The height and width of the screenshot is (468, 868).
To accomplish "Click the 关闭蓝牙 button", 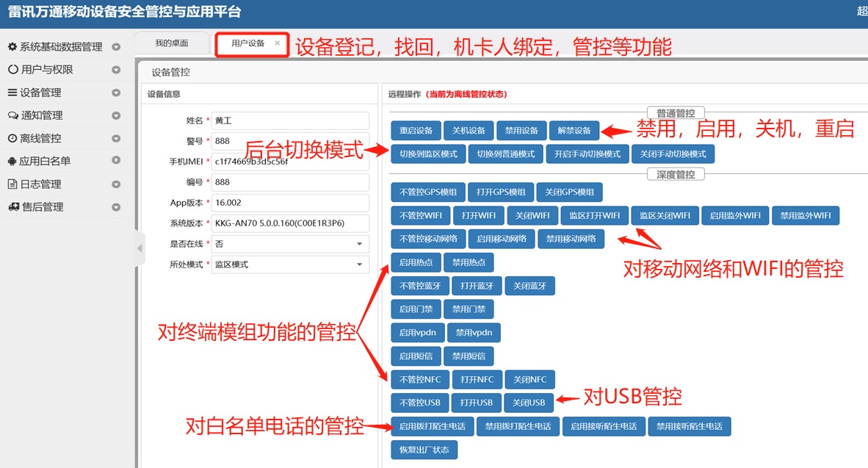I will (x=529, y=286).
